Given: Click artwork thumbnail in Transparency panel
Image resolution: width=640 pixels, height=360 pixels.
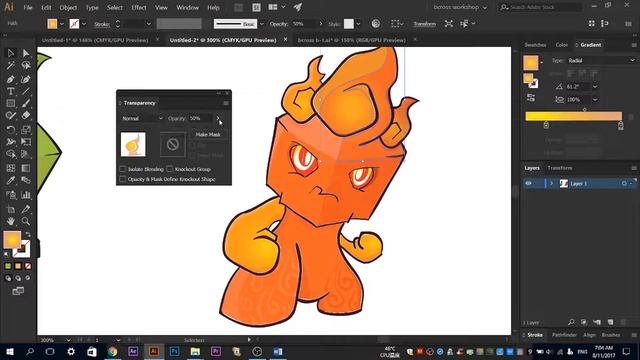Looking at the screenshot, I should point(133,144).
